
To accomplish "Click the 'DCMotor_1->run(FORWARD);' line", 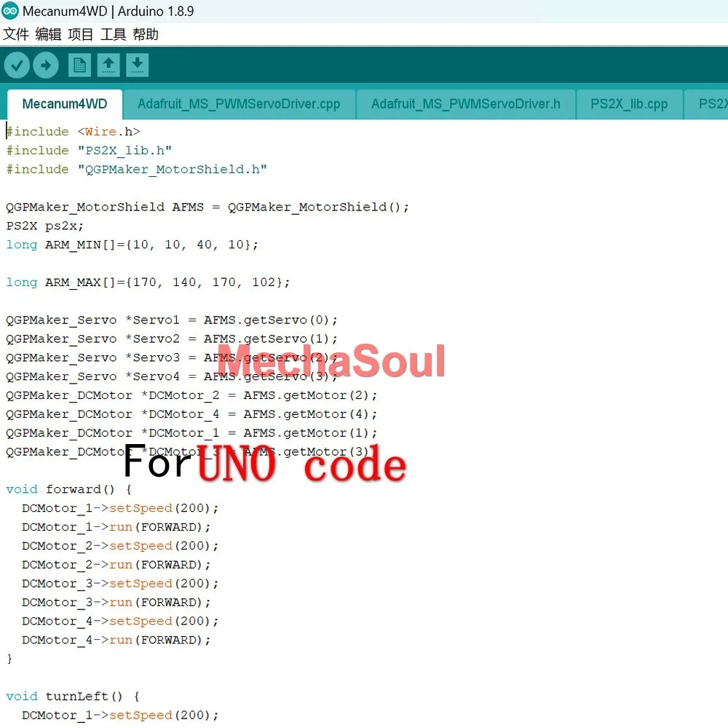I will pos(116,527).
